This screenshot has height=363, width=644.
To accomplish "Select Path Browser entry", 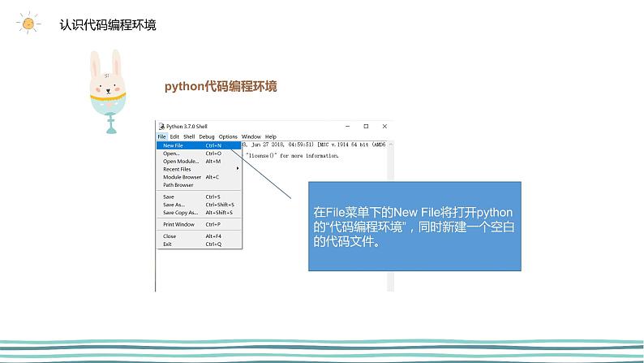I will coord(199,185).
